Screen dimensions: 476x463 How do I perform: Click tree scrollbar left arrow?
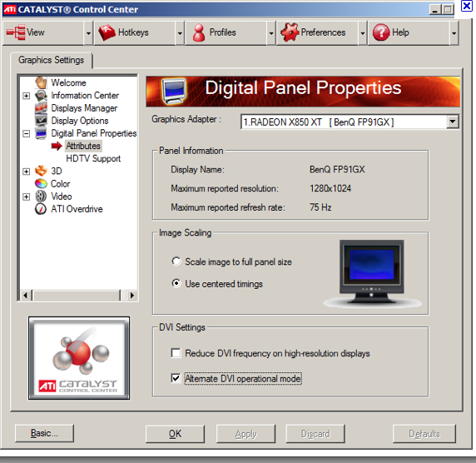26,295
